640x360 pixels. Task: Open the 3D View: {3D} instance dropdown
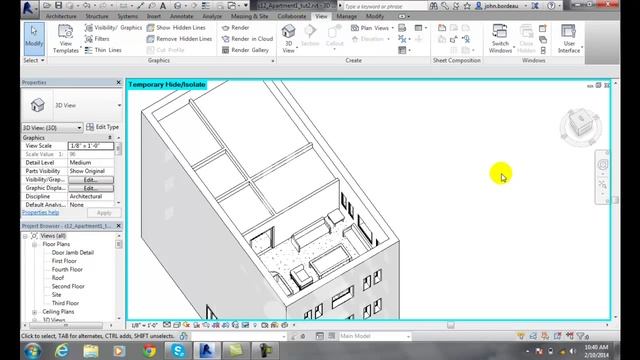[x=52, y=127]
